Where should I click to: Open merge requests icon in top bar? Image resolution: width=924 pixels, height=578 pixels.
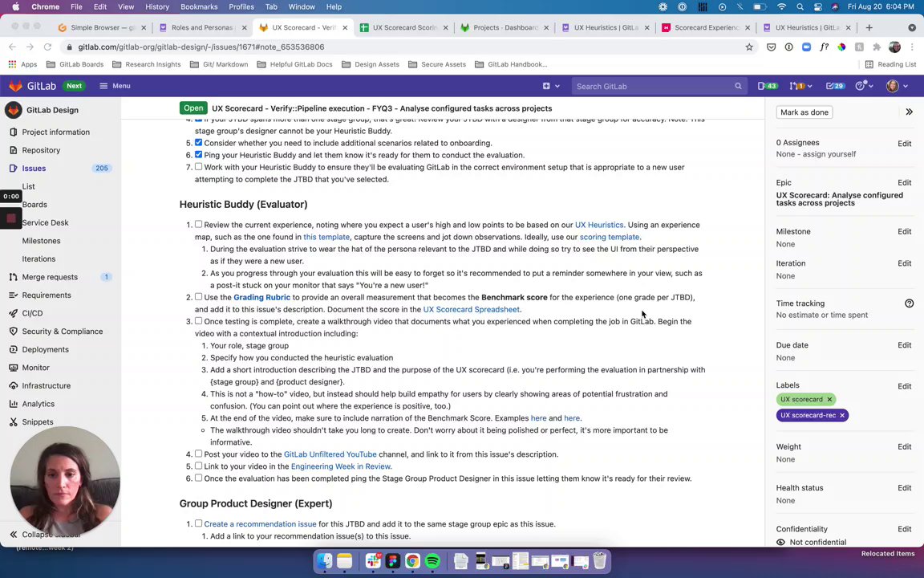pyautogui.click(x=800, y=86)
